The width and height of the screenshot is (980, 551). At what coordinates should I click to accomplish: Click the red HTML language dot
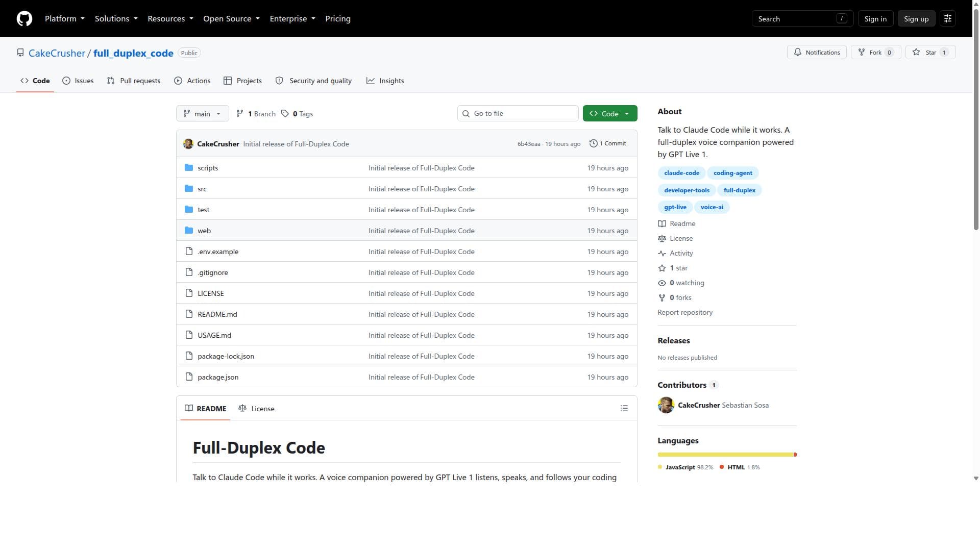coord(722,467)
